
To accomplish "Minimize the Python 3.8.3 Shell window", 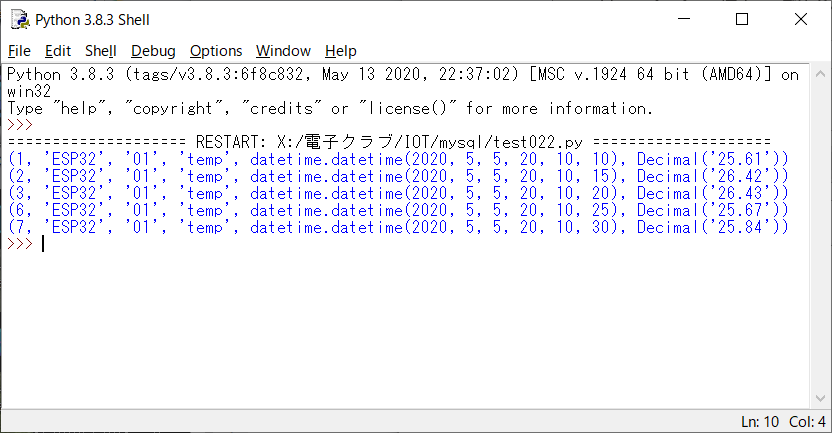I will tap(685, 19).
